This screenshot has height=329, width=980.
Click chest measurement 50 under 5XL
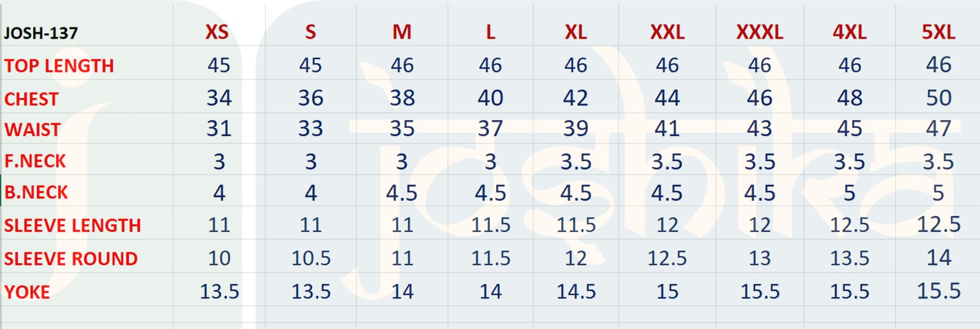coord(938,98)
